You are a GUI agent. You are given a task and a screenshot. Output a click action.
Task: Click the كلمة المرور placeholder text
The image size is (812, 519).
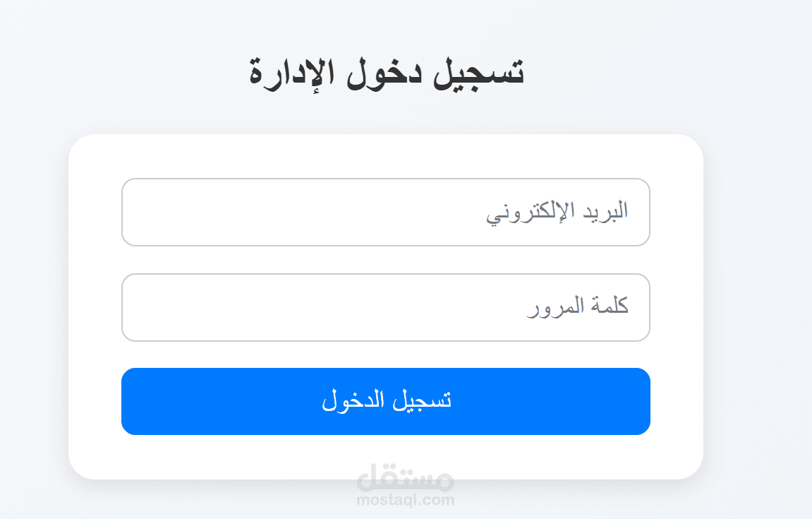[578, 307]
